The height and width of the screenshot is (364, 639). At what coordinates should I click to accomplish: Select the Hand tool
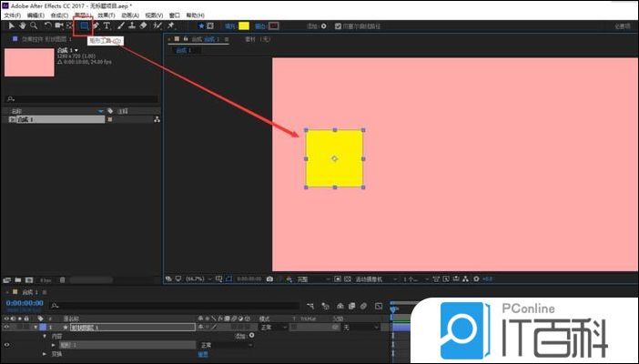point(21,26)
